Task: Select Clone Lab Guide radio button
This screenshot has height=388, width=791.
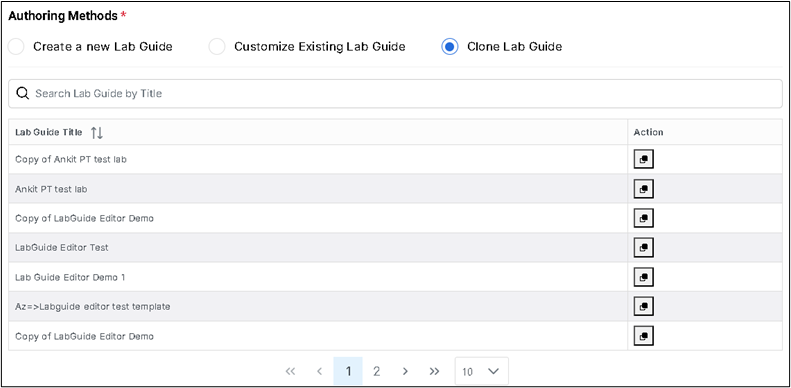Action: (x=449, y=47)
